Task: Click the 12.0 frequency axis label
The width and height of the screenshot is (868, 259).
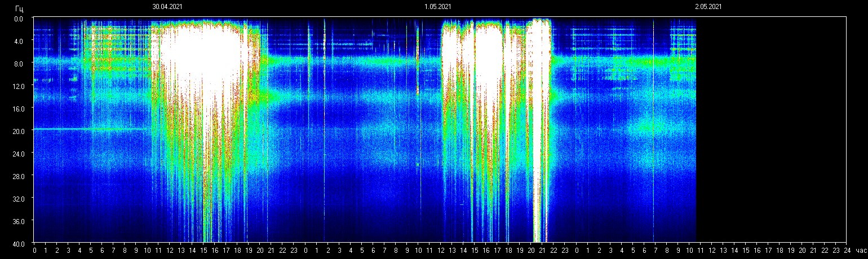Action: [x=17, y=86]
